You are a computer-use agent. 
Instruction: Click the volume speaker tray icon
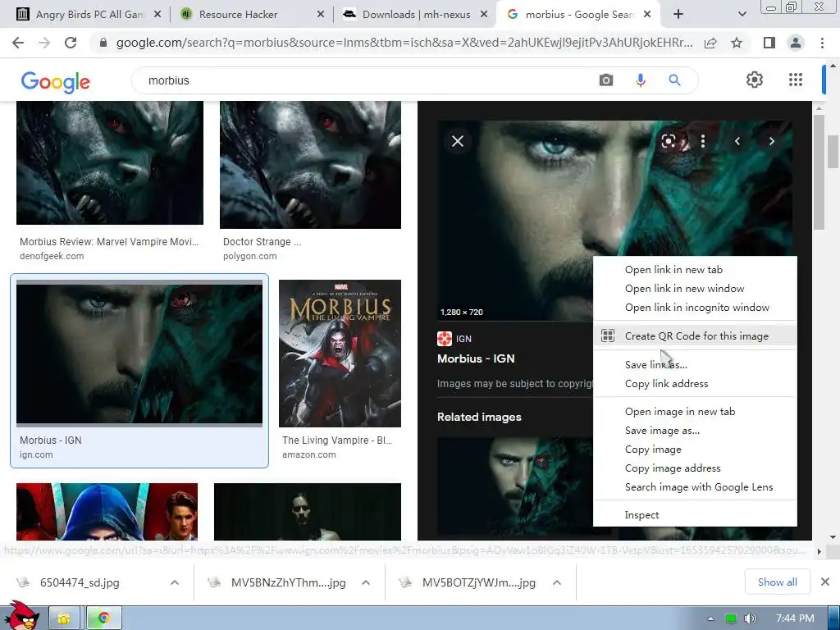click(x=750, y=619)
